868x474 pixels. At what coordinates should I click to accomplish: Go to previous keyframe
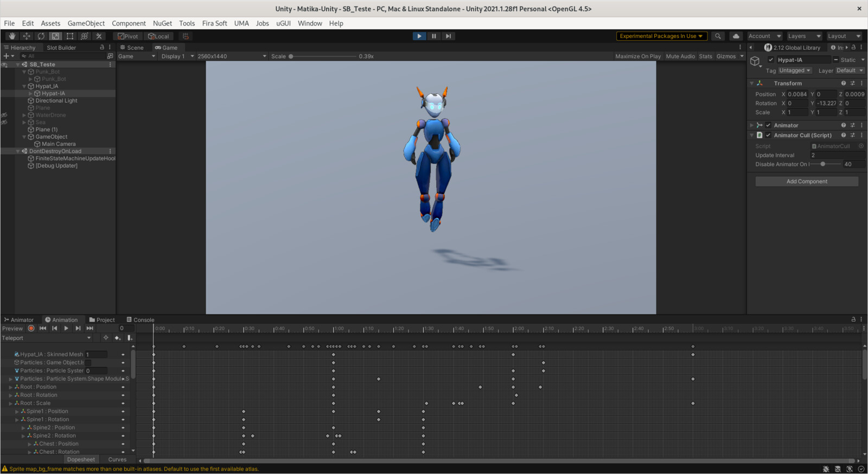[x=55, y=328]
